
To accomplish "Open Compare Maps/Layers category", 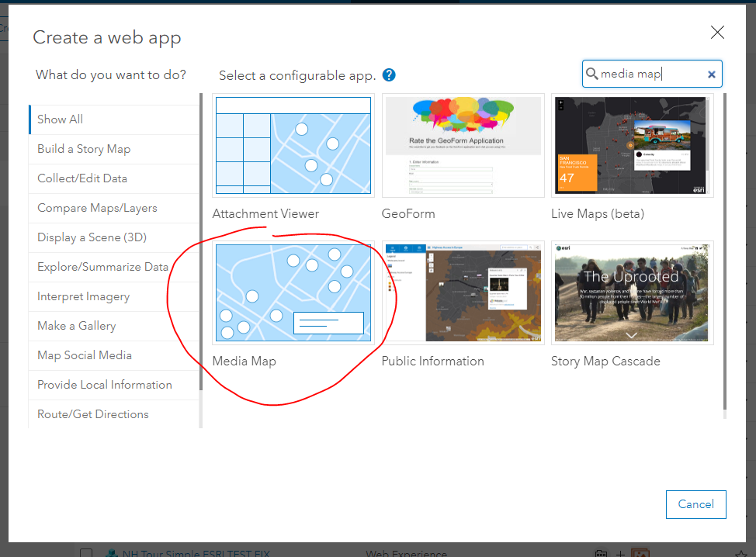I will pos(114,208).
